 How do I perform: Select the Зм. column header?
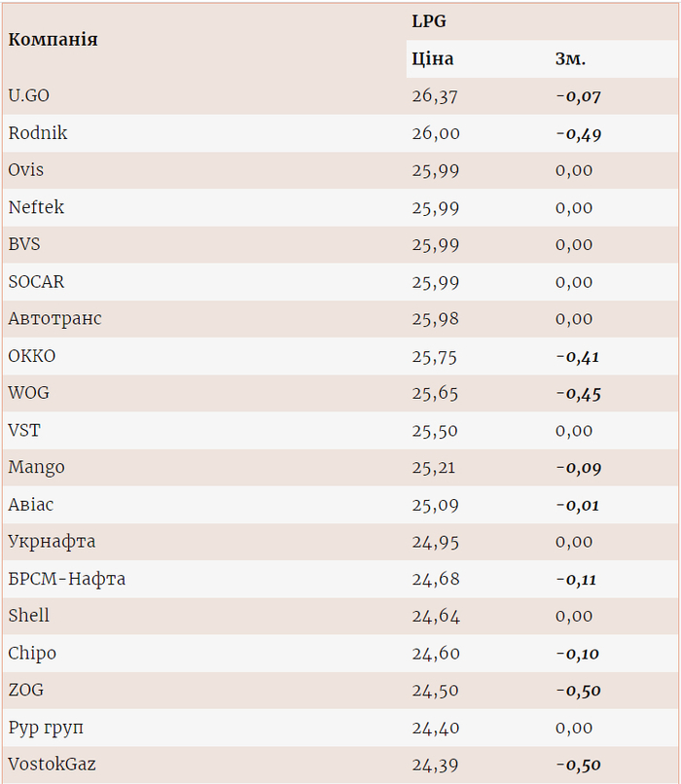pos(570,59)
